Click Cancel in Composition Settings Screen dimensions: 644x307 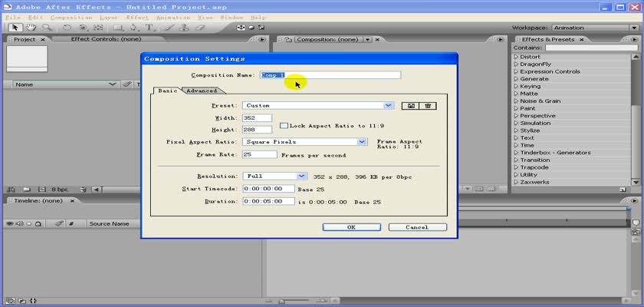tap(417, 227)
